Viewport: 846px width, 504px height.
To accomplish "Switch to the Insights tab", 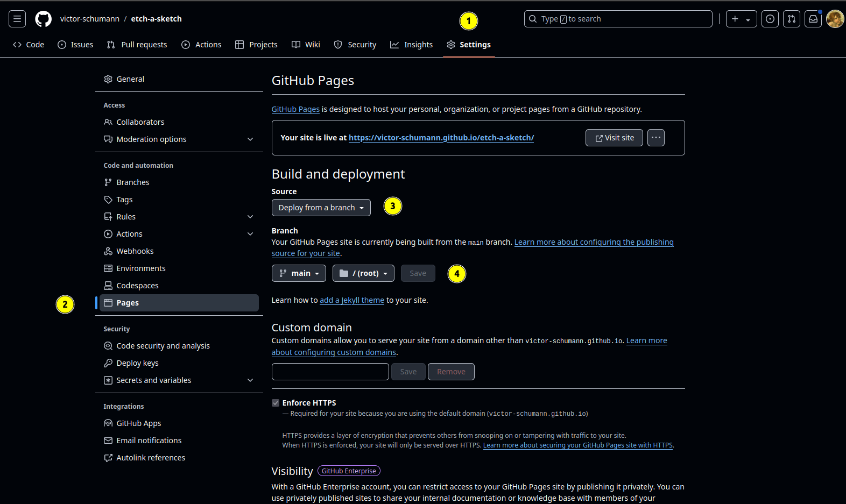I will click(412, 45).
